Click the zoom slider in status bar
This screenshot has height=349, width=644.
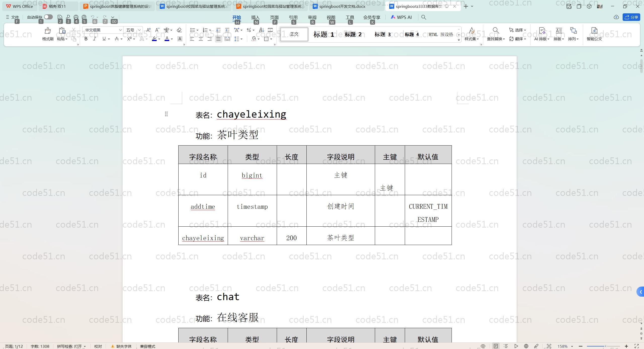point(605,346)
